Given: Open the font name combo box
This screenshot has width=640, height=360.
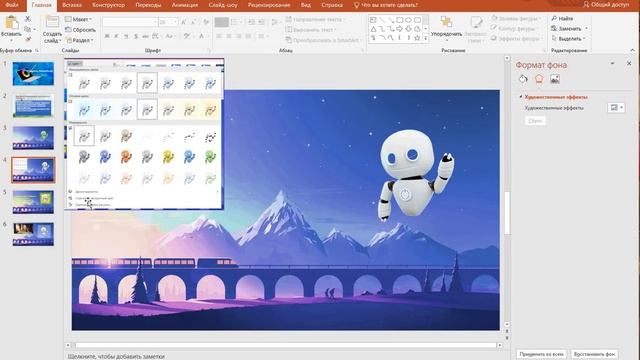Looking at the screenshot, I should (x=130, y=22).
